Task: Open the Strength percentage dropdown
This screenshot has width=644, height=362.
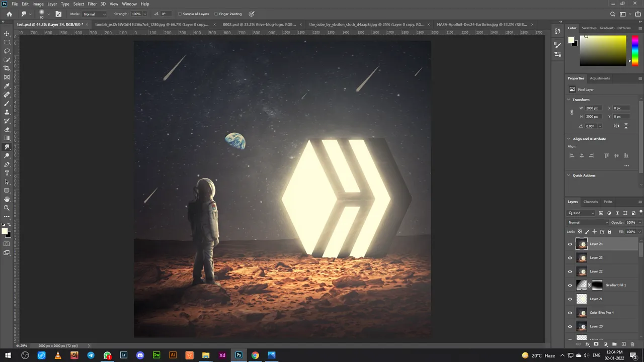Action: point(145,14)
